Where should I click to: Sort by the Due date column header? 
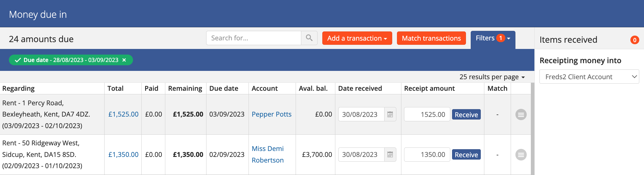click(224, 88)
